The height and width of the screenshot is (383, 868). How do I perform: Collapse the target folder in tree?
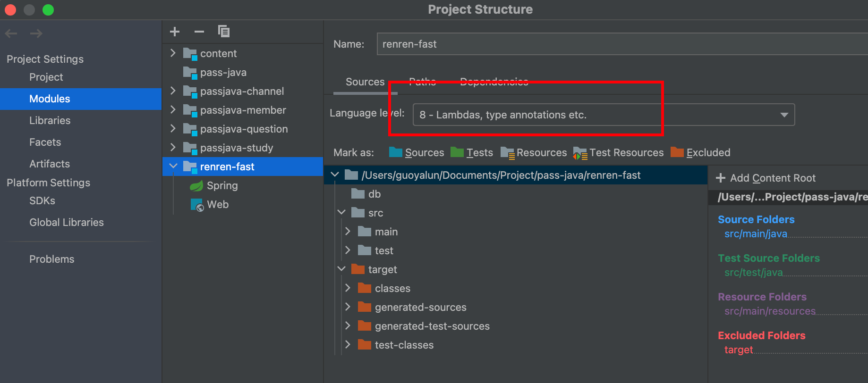tap(341, 269)
